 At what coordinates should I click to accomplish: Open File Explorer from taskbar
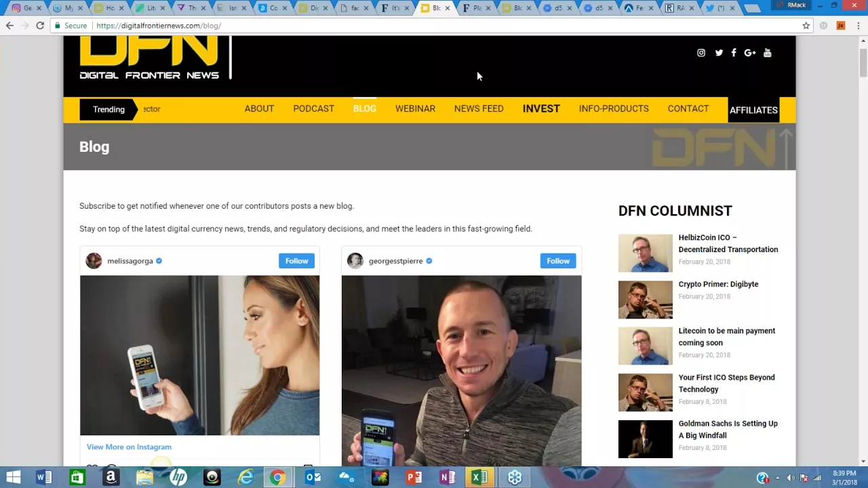(x=144, y=477)
